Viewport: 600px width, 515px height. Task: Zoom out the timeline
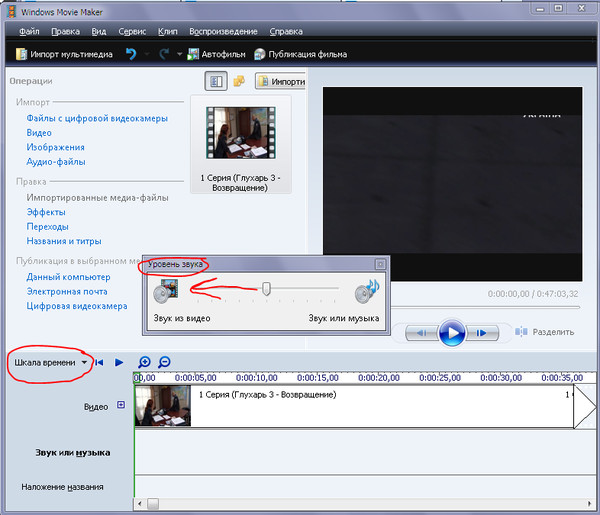pyautogui.click(x=164, y=362)
